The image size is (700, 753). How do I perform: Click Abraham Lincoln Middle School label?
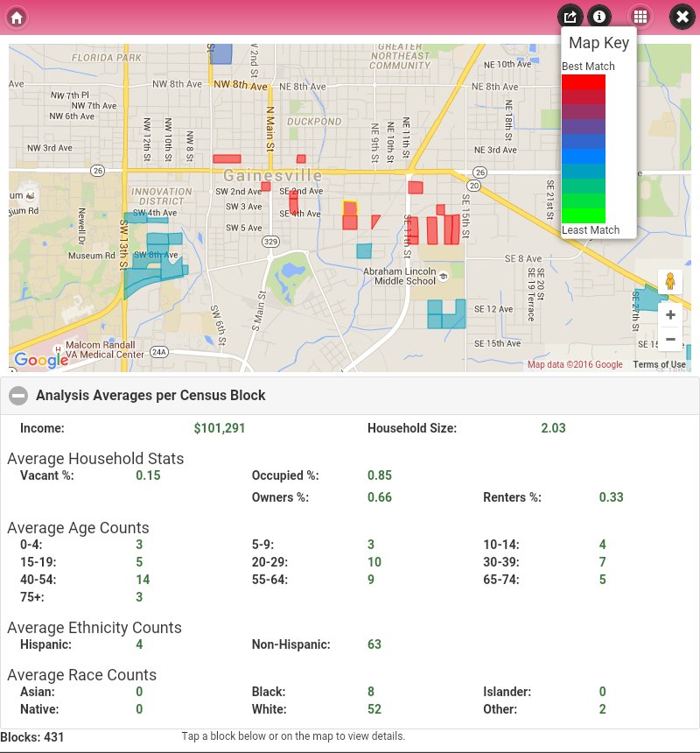pyautogui.click(x=400, y=276)
